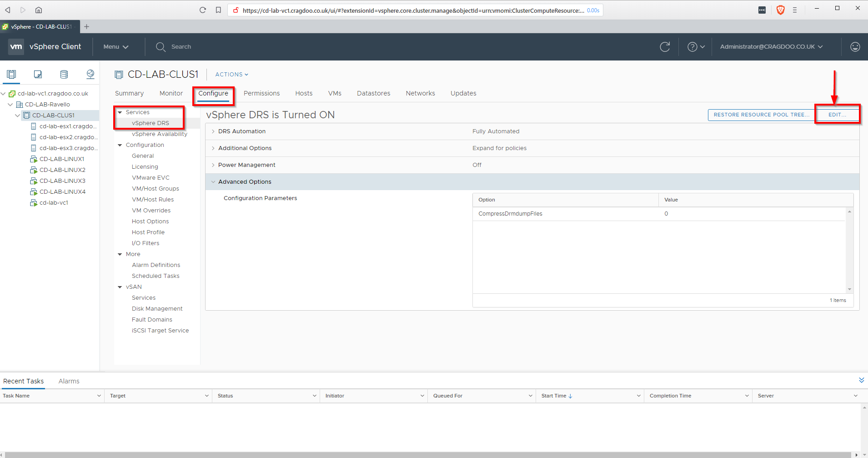Open the Datastores tab

tap(373, 93)
